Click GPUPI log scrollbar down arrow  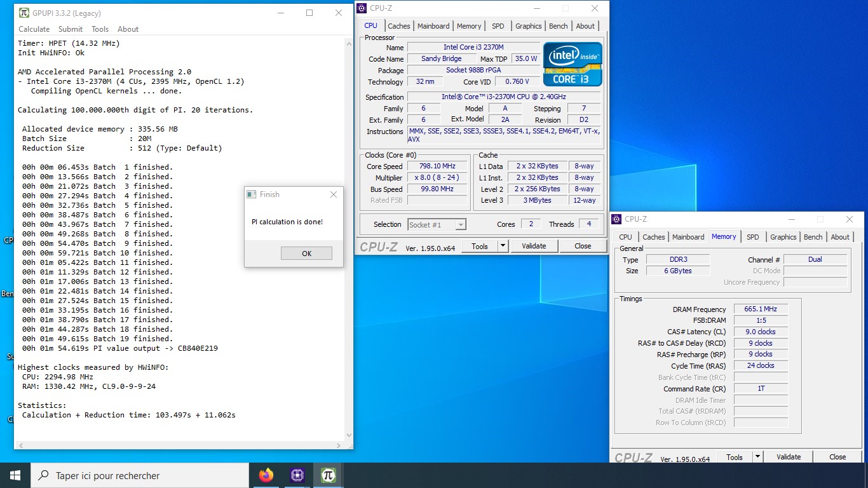pos(348,435)
